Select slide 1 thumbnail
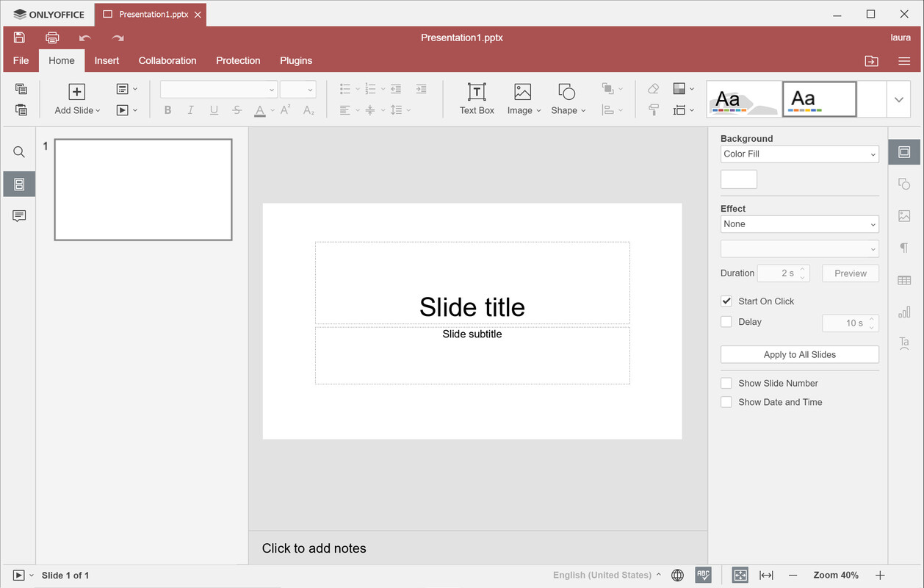924x588 pixels. point(143,190)
